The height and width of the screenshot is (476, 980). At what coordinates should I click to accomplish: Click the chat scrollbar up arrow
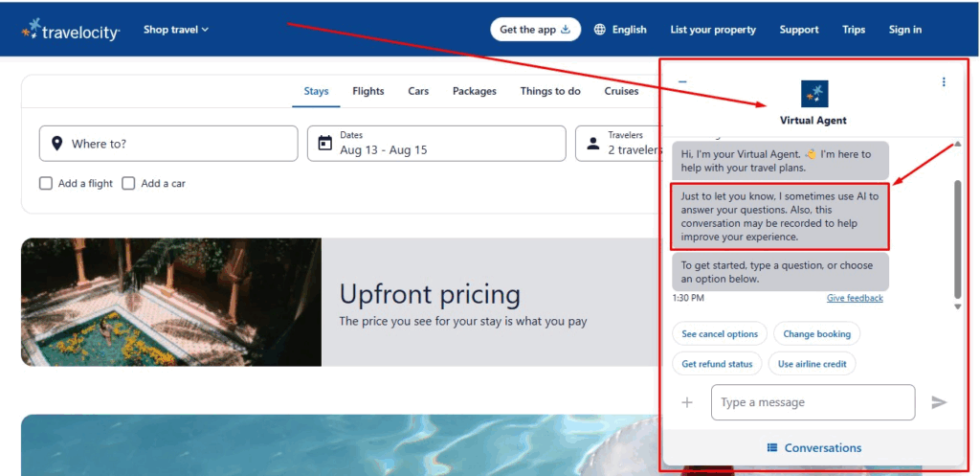tap(957, 145)
